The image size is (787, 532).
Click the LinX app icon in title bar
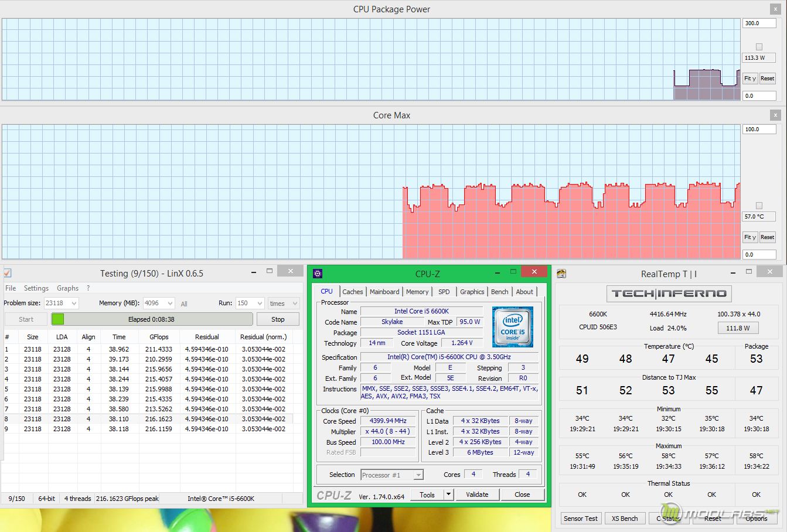[x=7, y=273]
